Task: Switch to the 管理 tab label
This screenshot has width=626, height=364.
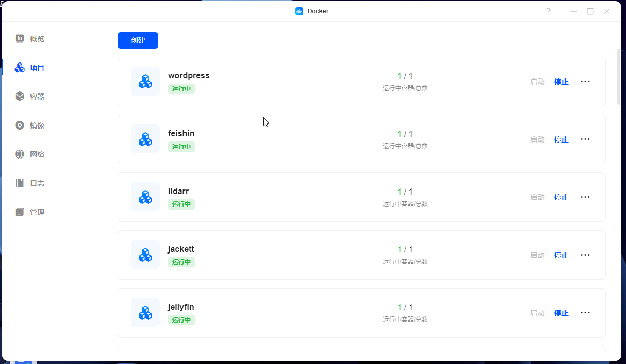Action: click(x=37, y=212)
